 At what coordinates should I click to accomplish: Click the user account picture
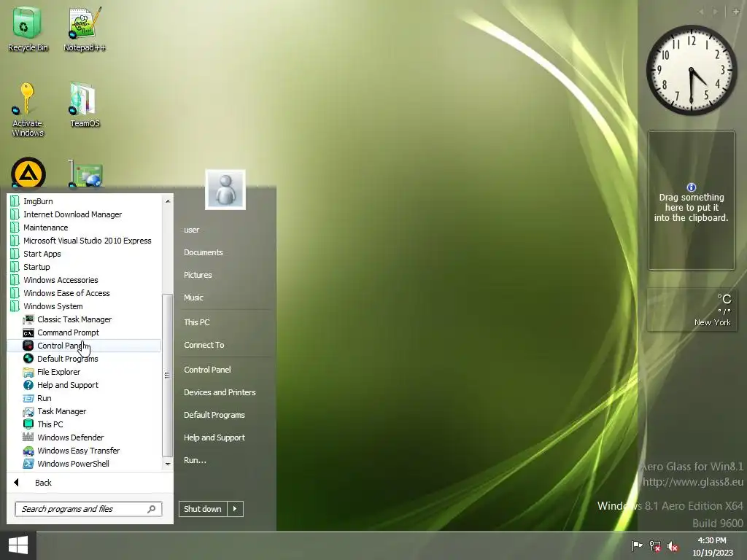click(225, 190)
